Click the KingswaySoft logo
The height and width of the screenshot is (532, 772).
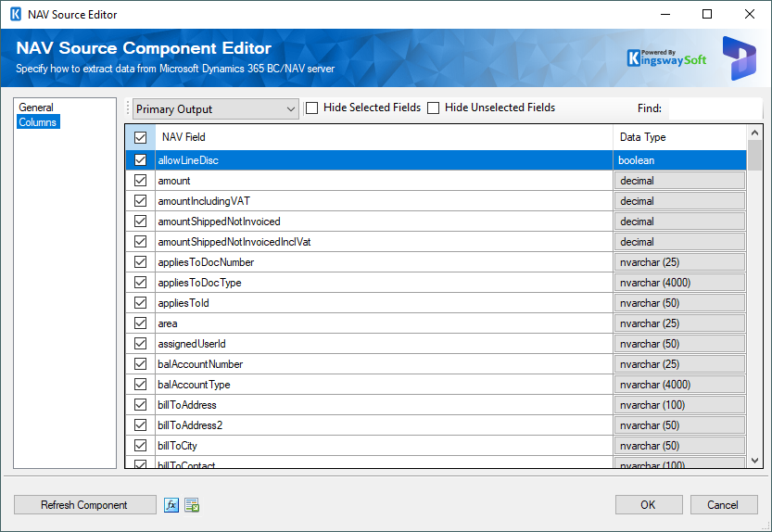pos(666,58)
